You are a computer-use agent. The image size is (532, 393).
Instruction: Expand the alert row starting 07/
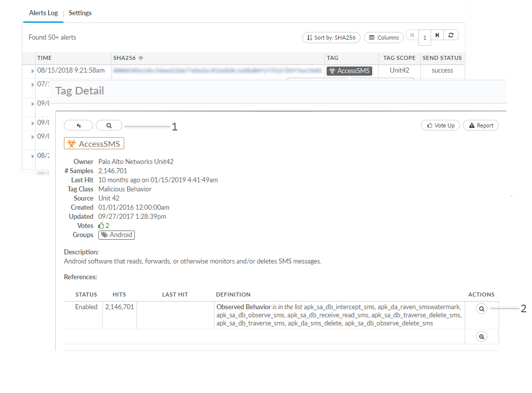[x=32, y=85]
